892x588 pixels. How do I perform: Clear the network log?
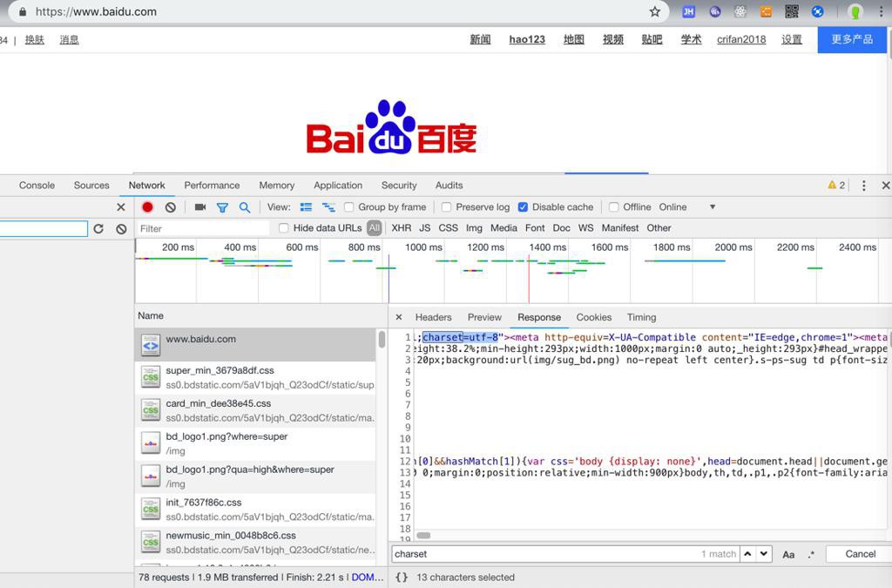coord(170,207)
